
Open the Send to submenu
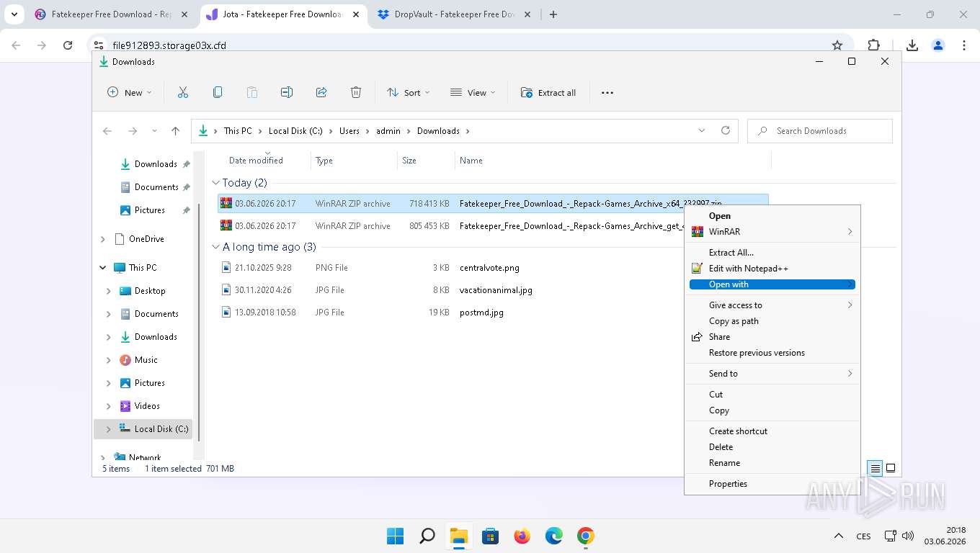point(772,374)
